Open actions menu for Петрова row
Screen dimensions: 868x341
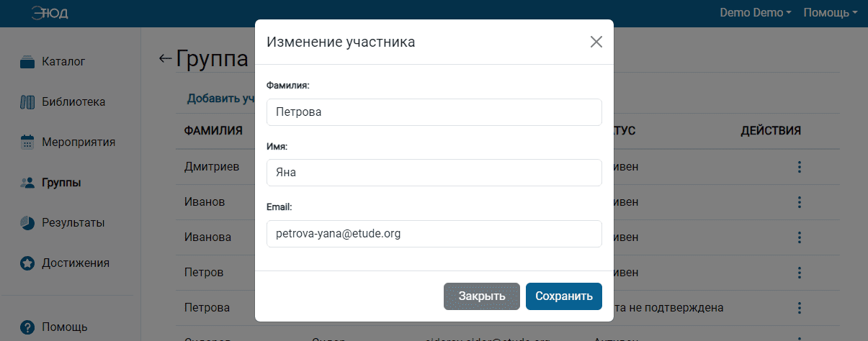click(x=799, y=308)
